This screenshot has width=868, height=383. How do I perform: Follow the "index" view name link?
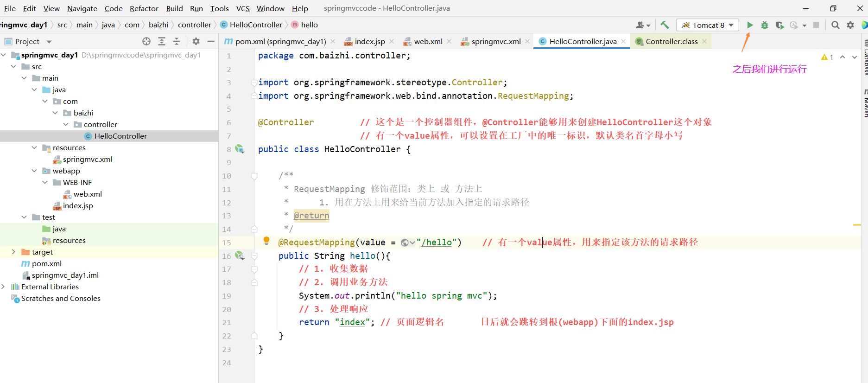pyautogui.click(x=352, y=322)
